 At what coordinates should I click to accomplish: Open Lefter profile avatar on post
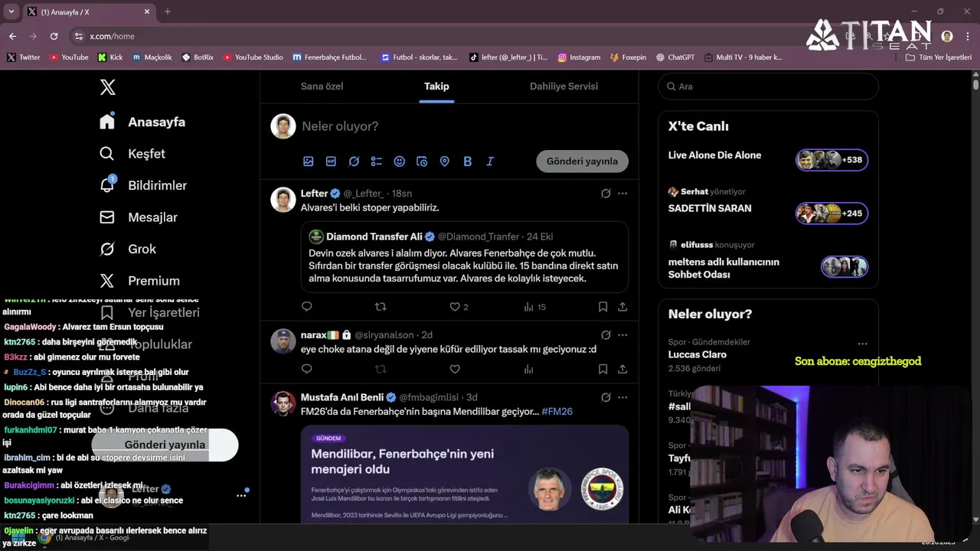283,200
